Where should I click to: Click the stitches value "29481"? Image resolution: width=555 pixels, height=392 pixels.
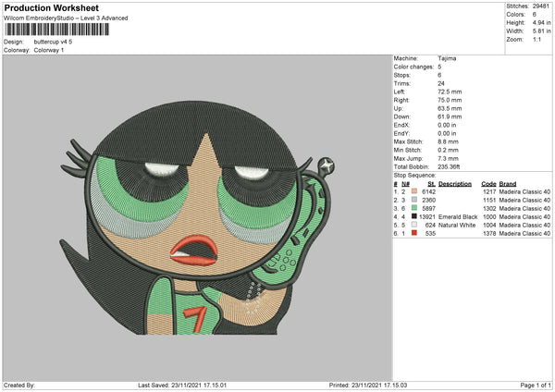click(x=541, y=6)
